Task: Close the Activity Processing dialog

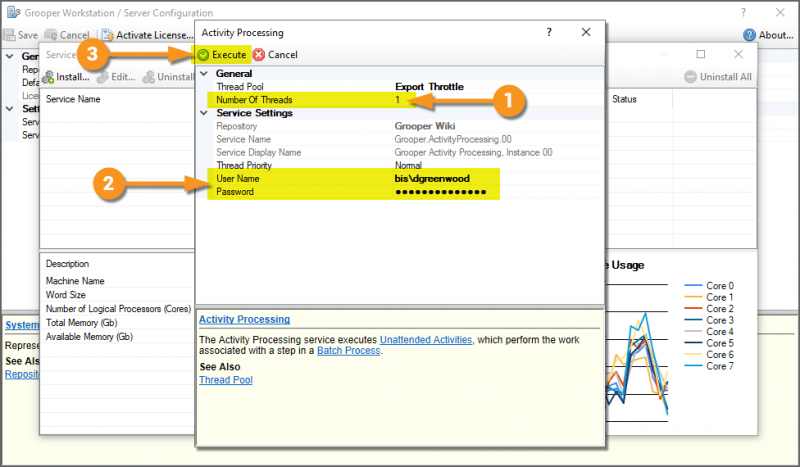Action: point(586,32)
